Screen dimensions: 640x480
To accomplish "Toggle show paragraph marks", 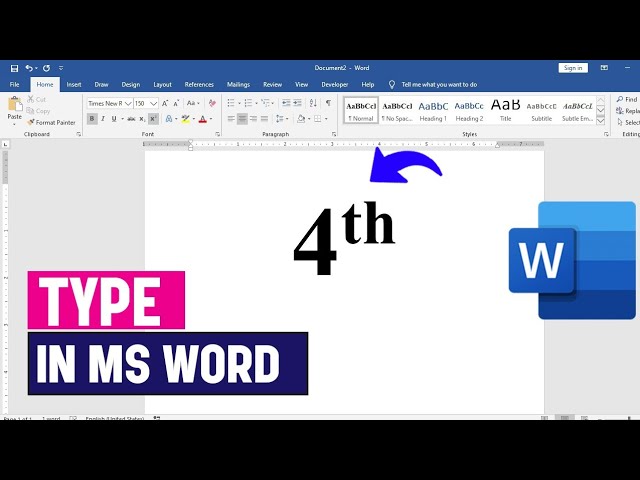I will click(328, 103).
